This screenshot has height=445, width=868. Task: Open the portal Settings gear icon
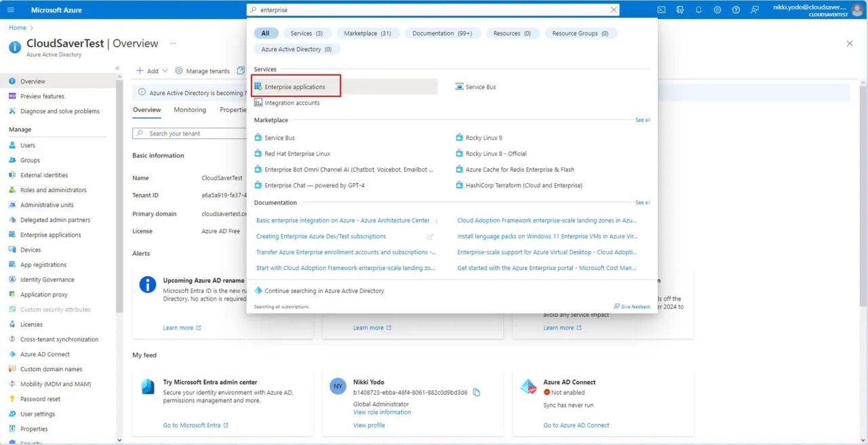[x=717, y=9]
